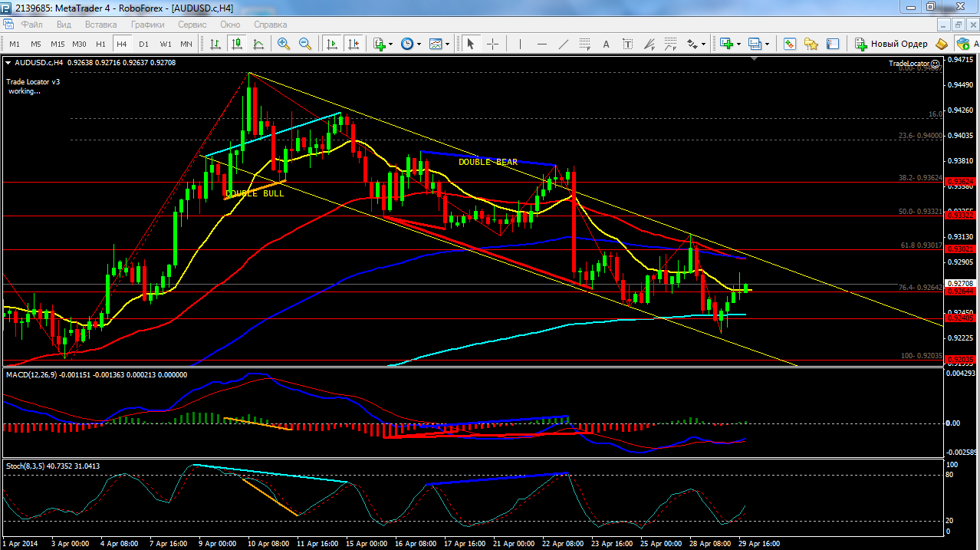Click the AUDUSD.c,H4 chart title text
980x550 pixels.
coord(38,62)
